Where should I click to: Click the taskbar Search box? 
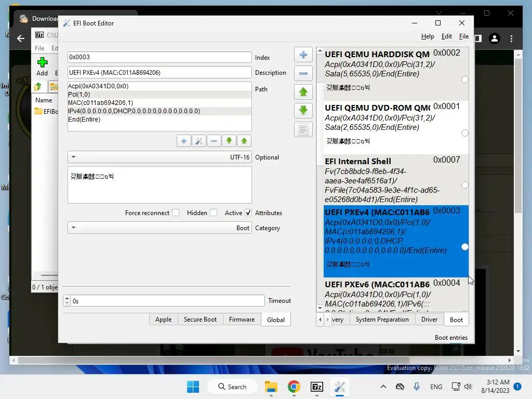232,387
